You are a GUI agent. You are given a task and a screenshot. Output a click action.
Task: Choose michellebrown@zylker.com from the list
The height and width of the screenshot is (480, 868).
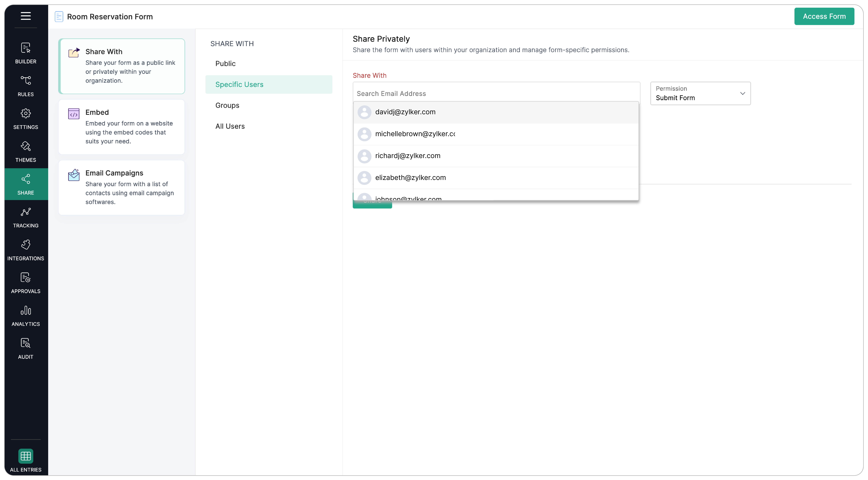pyautogui.click(x=496, y=134)
